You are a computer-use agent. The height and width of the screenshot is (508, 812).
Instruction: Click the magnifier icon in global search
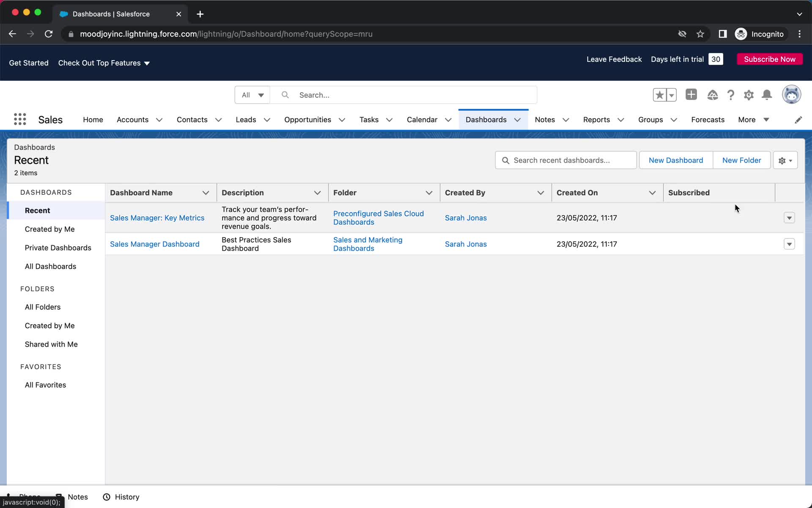pos(285,95)
